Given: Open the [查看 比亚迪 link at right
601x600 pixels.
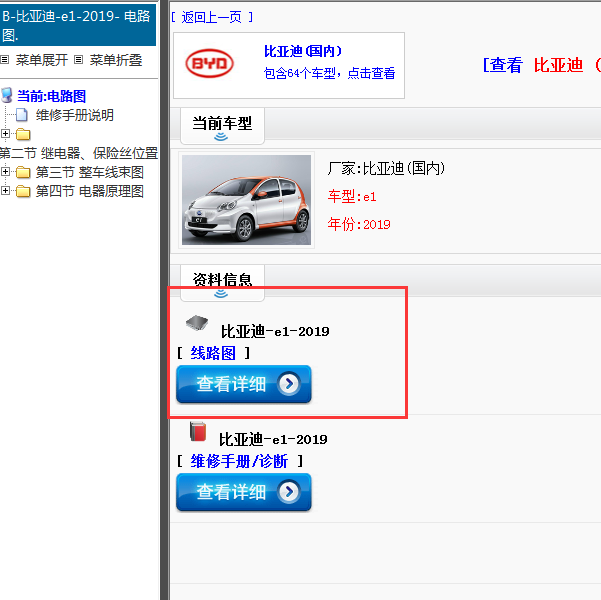Looking at the screenshot, I should click(x=541, y=65).
